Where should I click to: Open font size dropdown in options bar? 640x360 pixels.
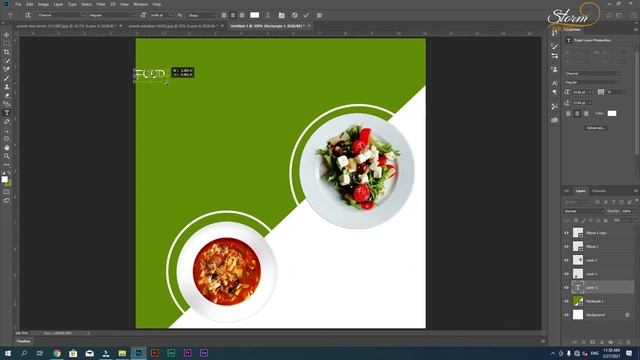(161, 16)
